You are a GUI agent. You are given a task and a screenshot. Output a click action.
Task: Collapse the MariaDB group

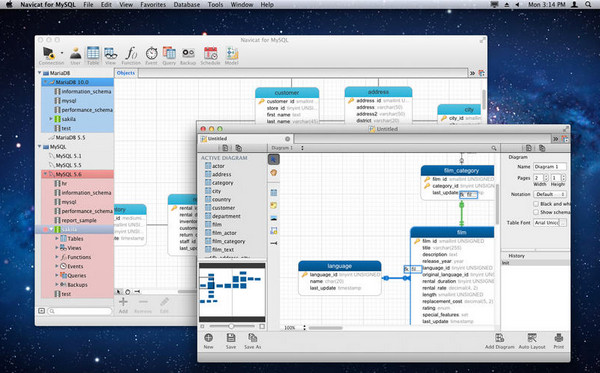pos(39,73)
